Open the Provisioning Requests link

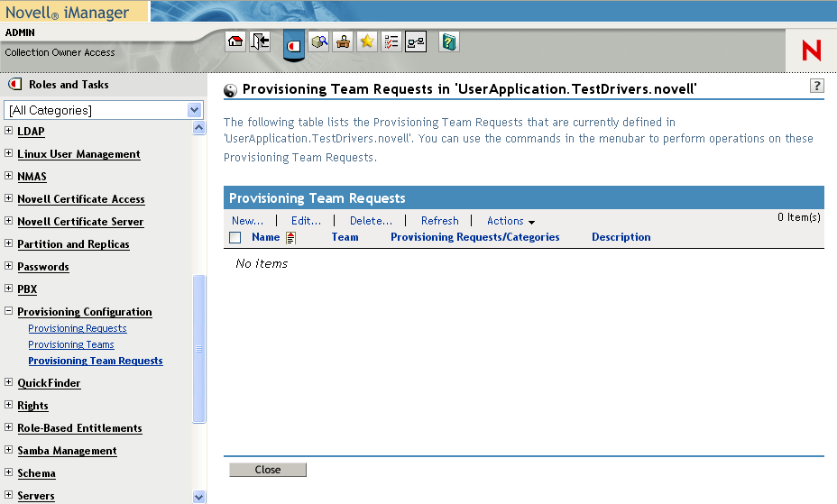(x=78, y=328)
